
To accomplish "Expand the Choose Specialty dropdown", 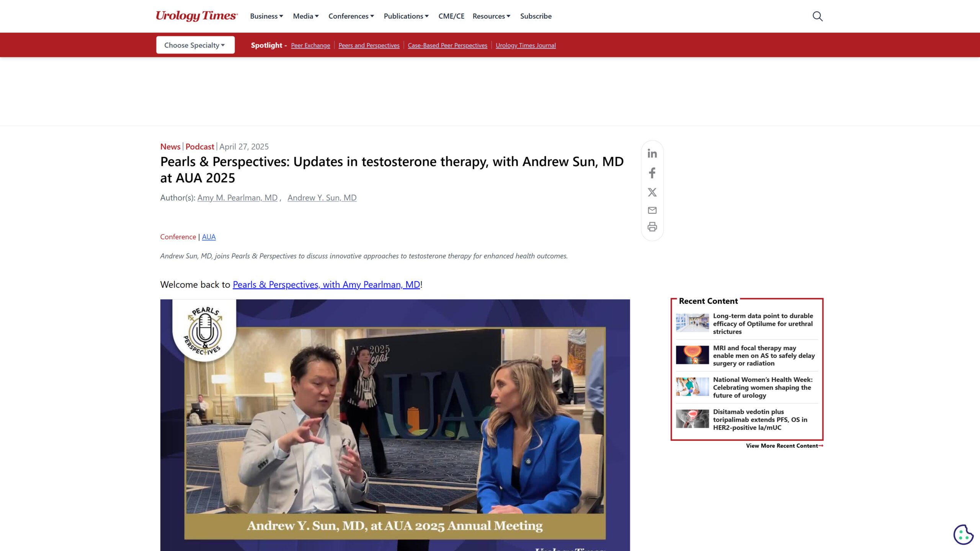I will coord(195,45).
